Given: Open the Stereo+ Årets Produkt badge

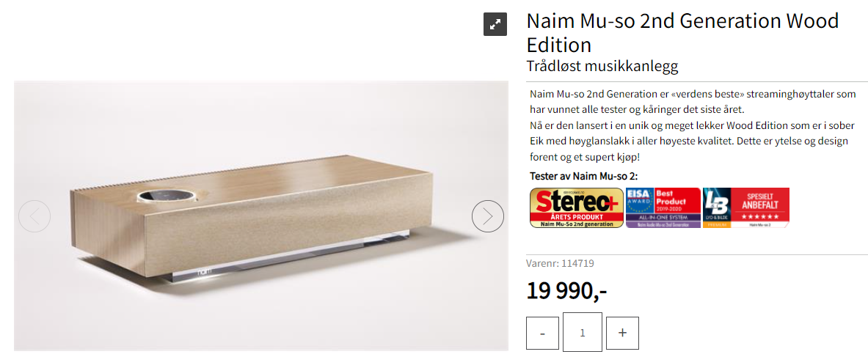Looking at the screenshot, I should coord(576,207).
